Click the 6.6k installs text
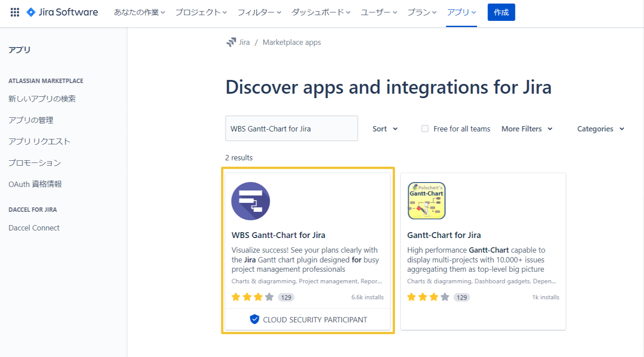 click(x=367, y=297)
